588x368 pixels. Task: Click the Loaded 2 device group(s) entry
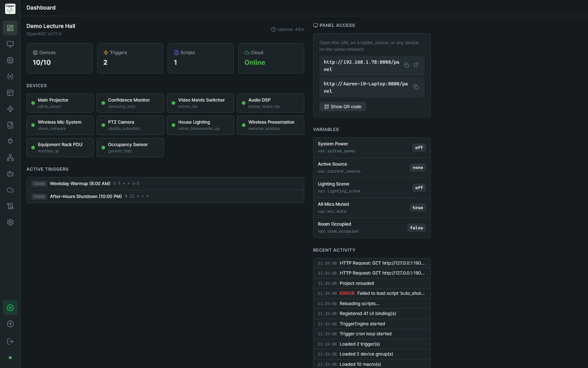point(372,354)
